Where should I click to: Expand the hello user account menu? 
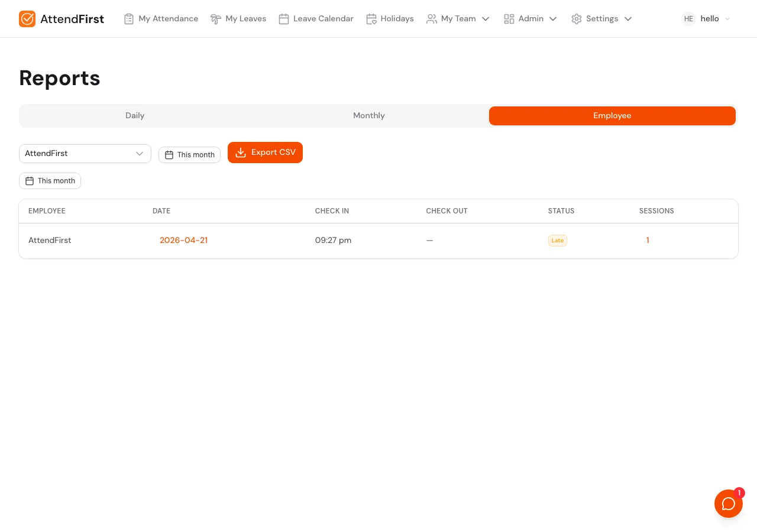point(727,18)
